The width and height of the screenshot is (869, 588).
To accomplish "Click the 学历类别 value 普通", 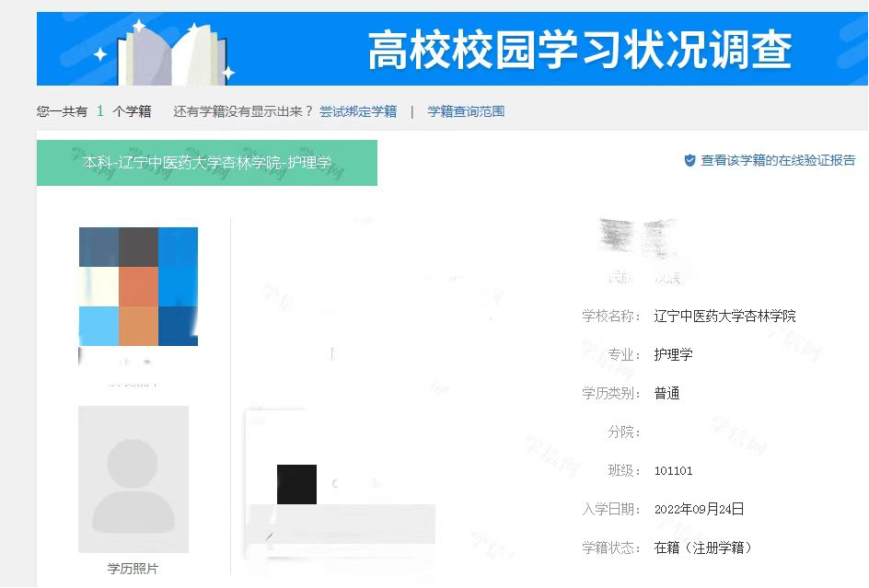I will click(666, 393).
